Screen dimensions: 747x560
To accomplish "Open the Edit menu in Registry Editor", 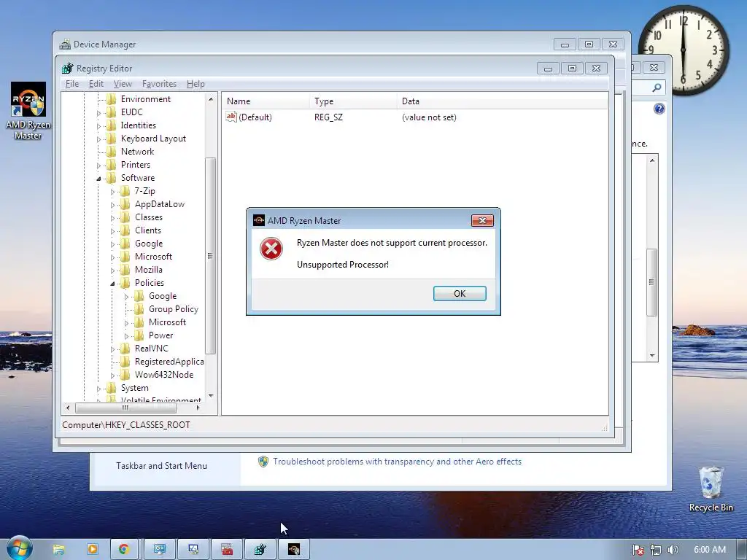I will tap(96, 84).
